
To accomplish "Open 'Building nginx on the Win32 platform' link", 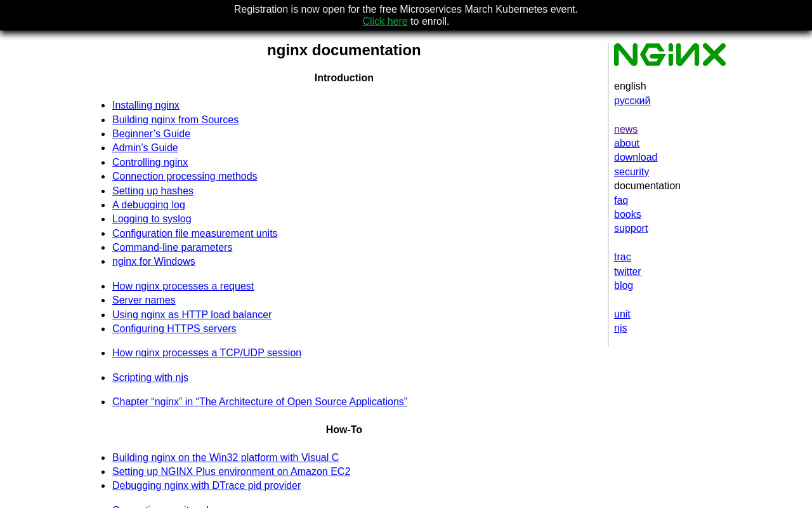I will click(x=225, y=458).
